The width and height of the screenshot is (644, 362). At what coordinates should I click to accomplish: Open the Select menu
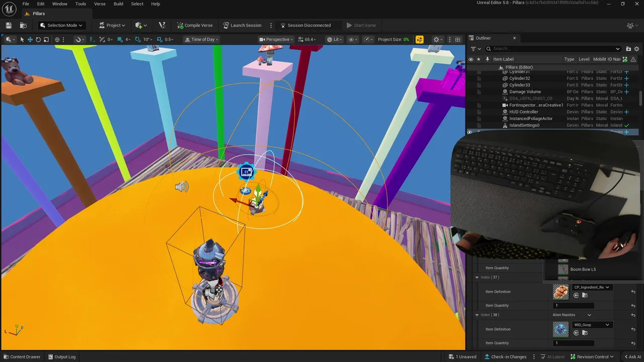(137, 4)
